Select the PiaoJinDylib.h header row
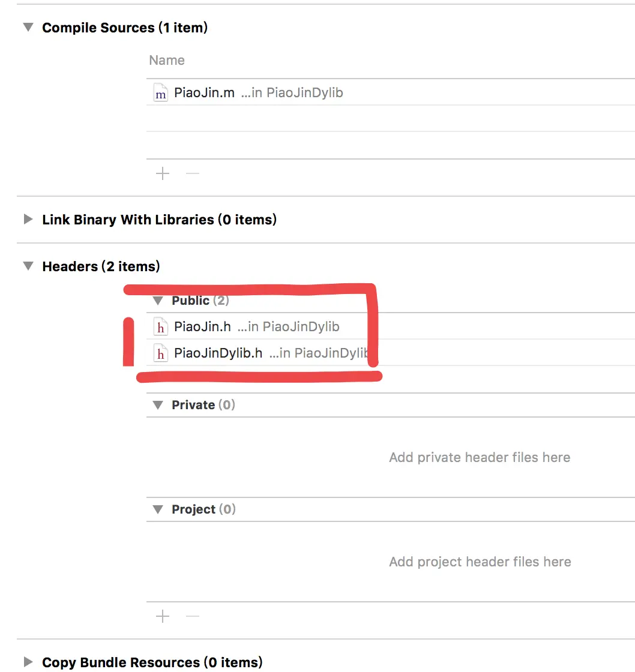This screenshot has height=672, width=635. 391,353
